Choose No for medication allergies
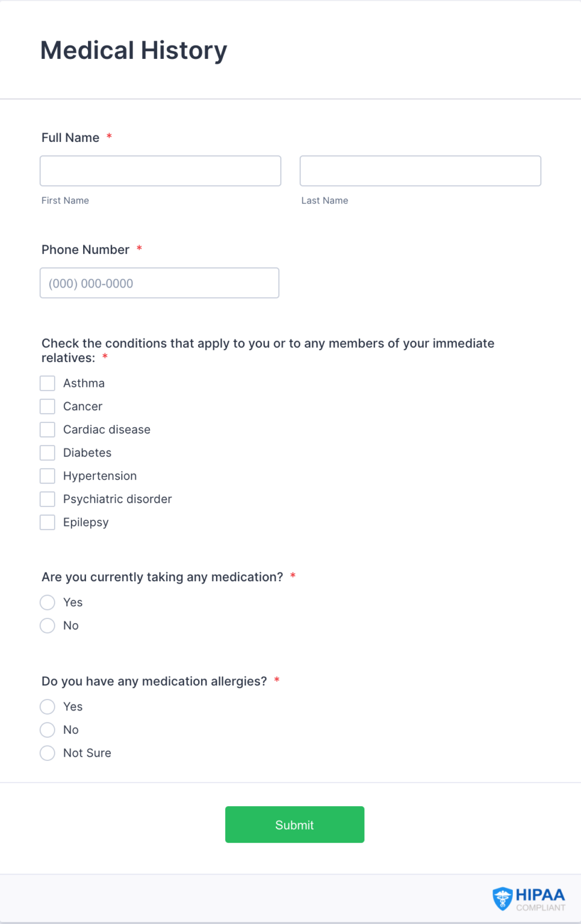This screenshot has height=924, width=581. click(48, 730)
